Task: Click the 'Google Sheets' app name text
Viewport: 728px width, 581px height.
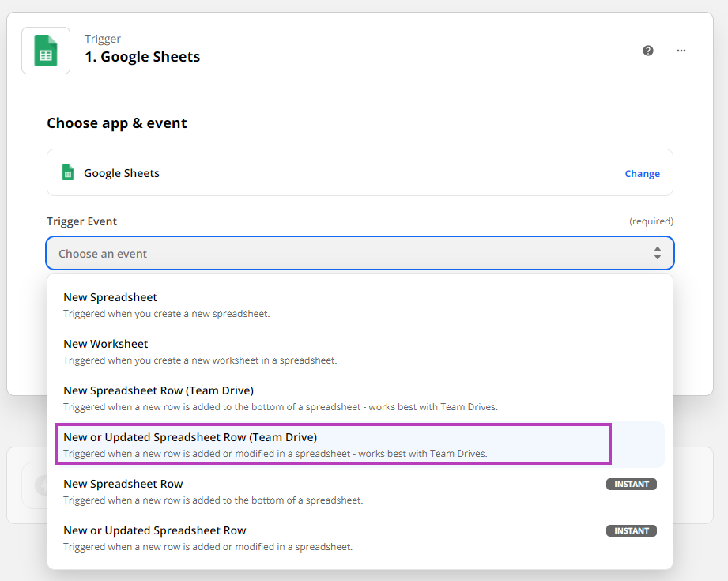Action: 122,173
